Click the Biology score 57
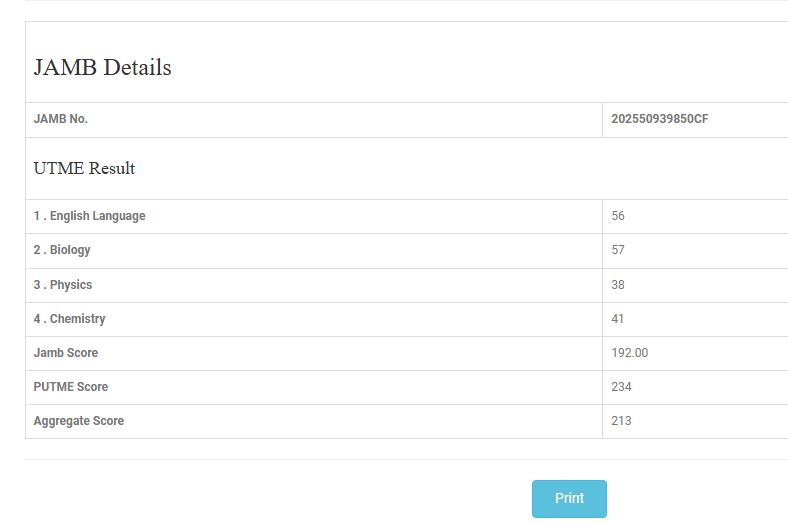This screenshot has height=524, width=788. pos(618,250)
